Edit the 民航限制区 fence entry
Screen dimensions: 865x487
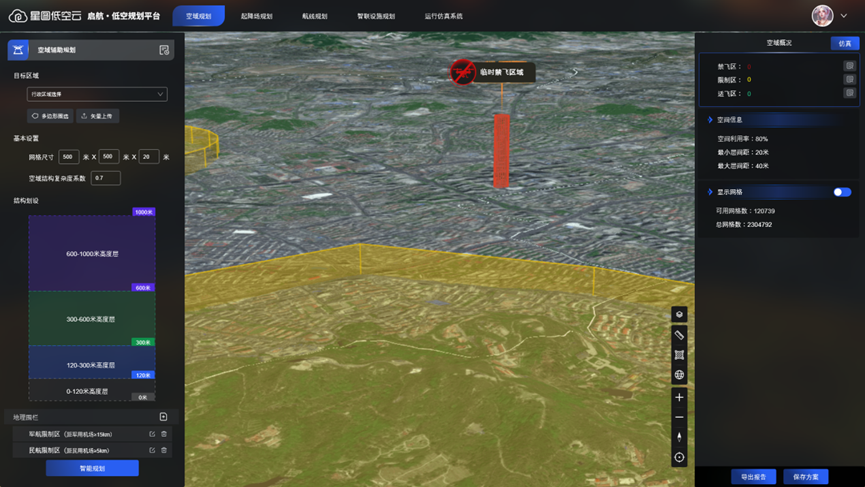152,450
